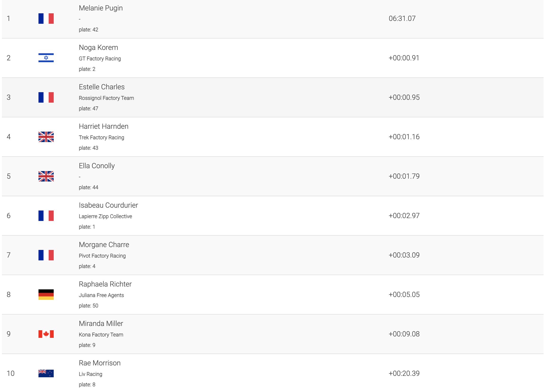Click the Israeli flag beside Noga Korem
Image resolution: width=545 pixels, height=392 pixels.
coord(46,58)
